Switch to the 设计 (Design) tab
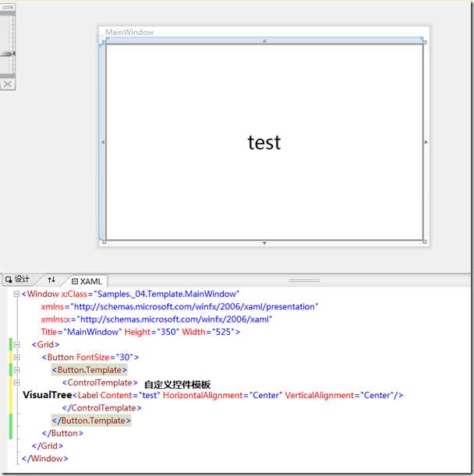 pos(18,279)
